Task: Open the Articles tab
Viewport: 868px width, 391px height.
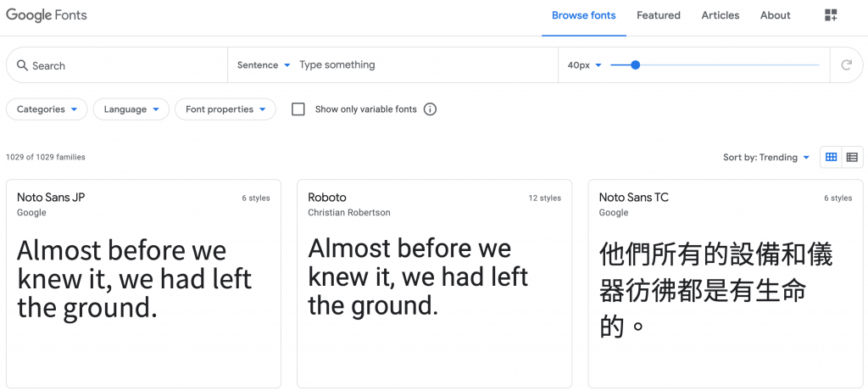Action: click(721, 15)
